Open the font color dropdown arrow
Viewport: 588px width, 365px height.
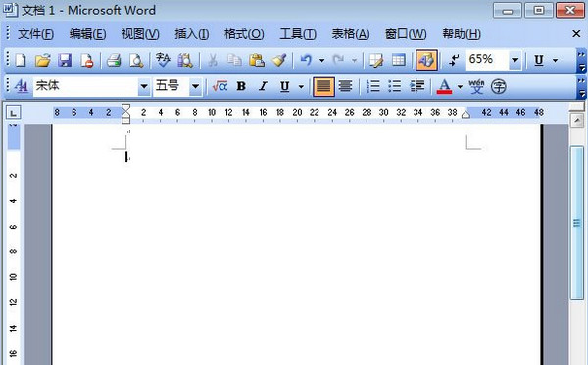[460, 86]
